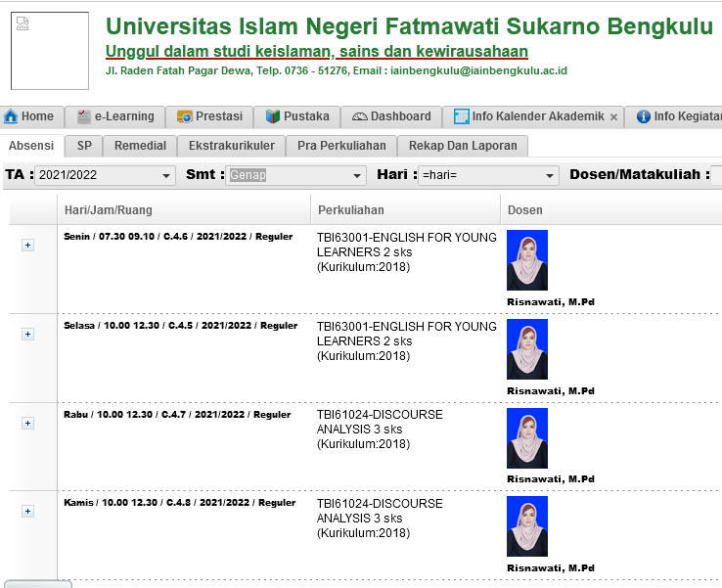Open the Ekstrakurikuler tab
The width and height of the screenshot is (722, 588).
232,146
